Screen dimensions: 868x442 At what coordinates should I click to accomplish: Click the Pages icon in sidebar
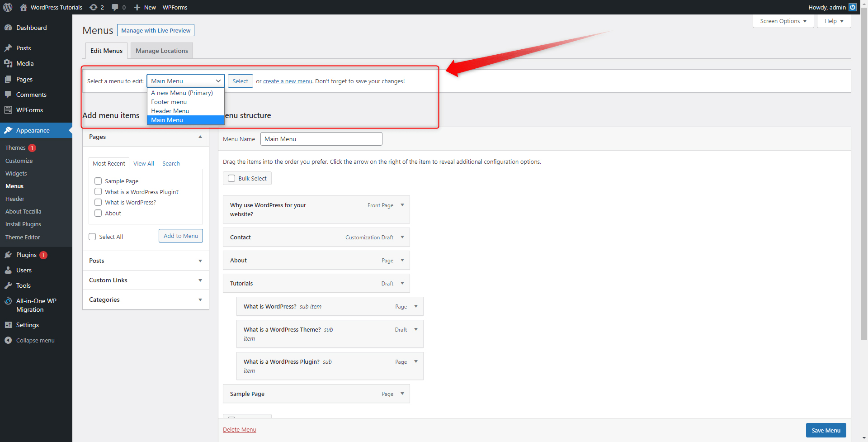click(x=8, y=79)
